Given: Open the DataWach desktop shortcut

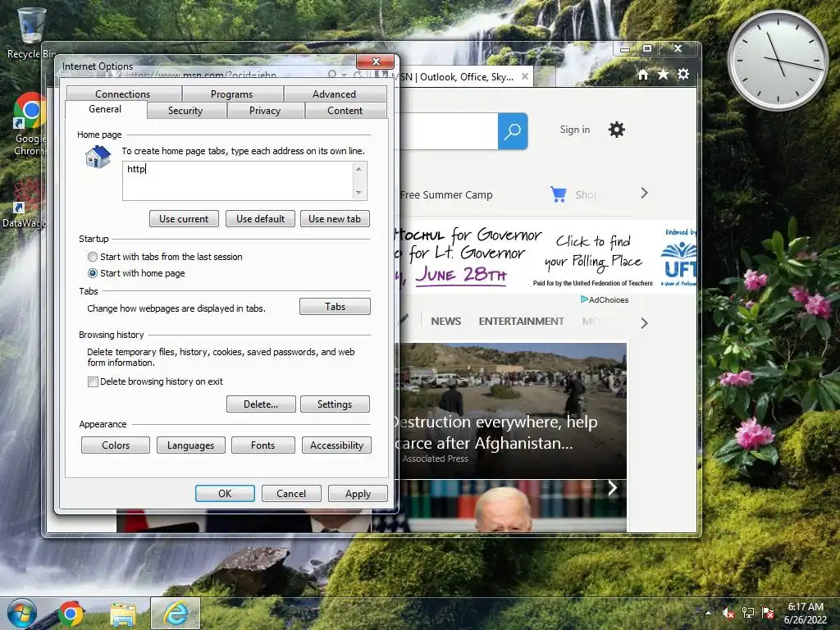Looking at the screenshot, I should (x=25, y=203).
